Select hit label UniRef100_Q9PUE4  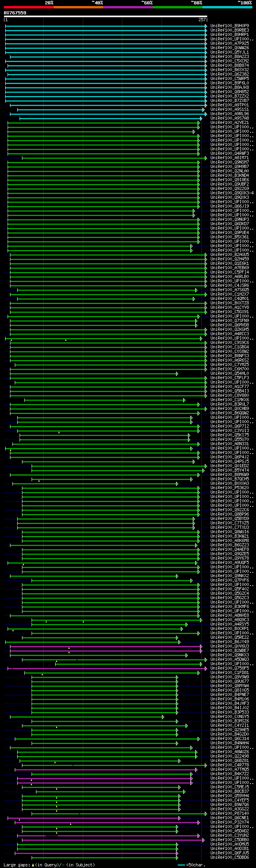pyautogui.click(x=230, y=232)
